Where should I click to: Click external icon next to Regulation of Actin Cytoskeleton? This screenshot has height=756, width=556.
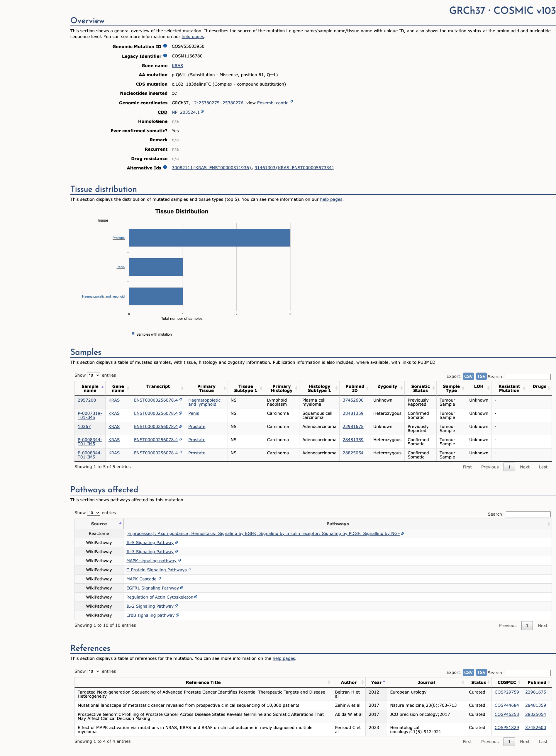(196, 597)
